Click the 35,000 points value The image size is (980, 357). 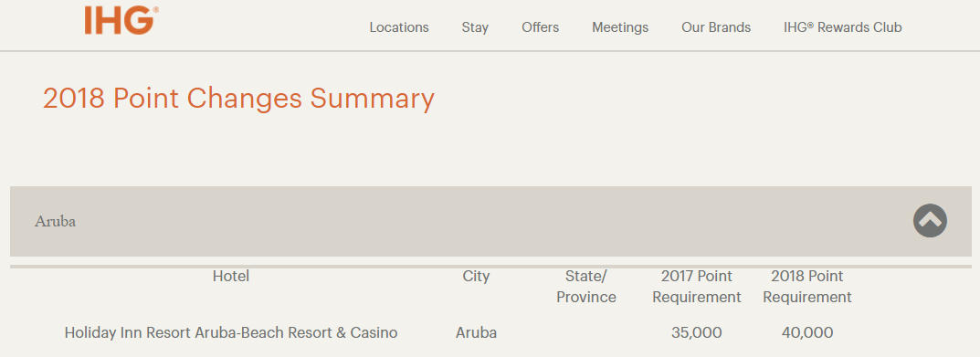click(x=696, y=333)
